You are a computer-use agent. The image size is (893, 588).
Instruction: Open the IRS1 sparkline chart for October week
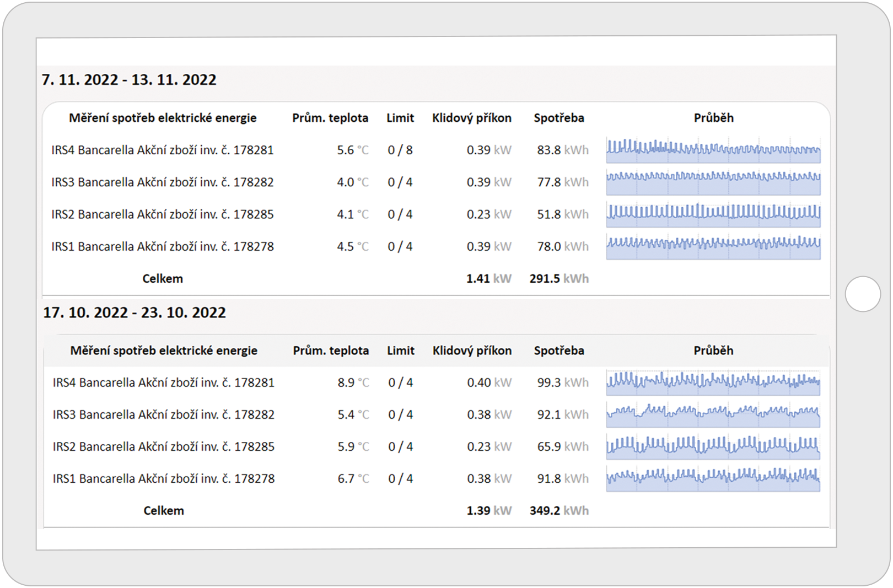click(x=713, y=479)
